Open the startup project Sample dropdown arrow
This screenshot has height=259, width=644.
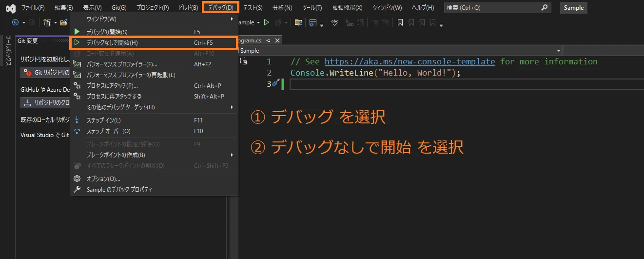[x=259, y=22]
